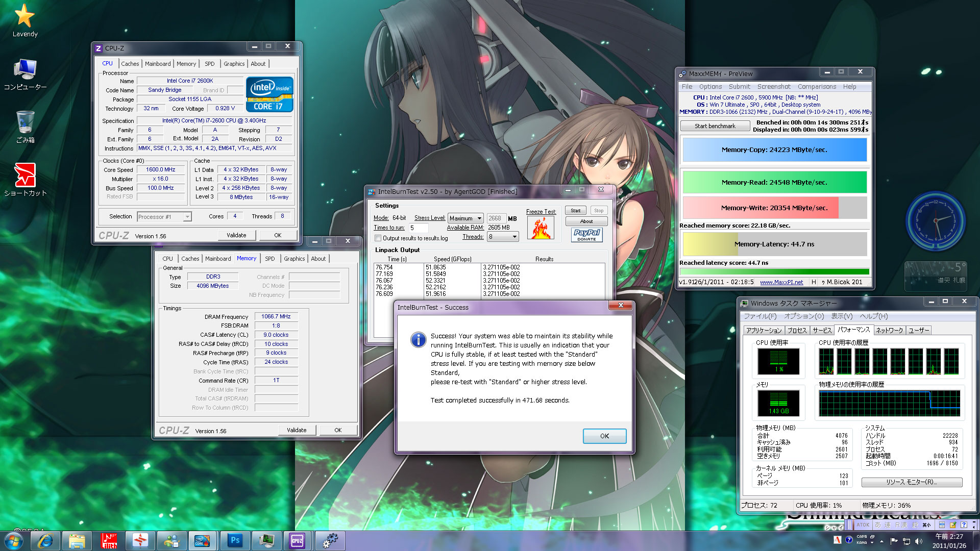Click the IntelBurnTest Start button
Image resolution: width=980 pixels, height=551 pixels.
click(575, 211)
